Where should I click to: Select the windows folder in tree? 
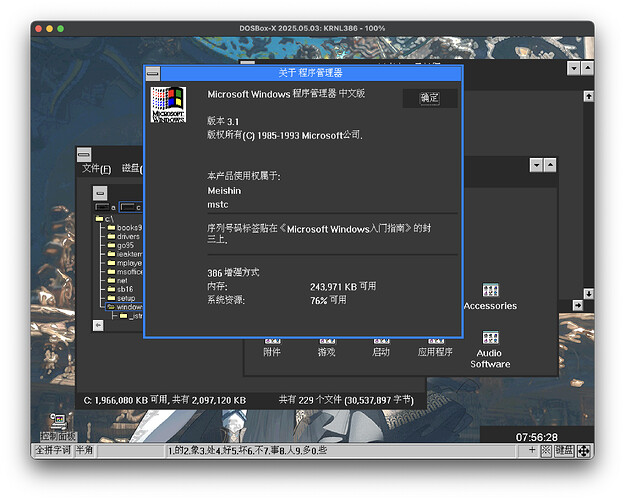(x=124, y=307)
